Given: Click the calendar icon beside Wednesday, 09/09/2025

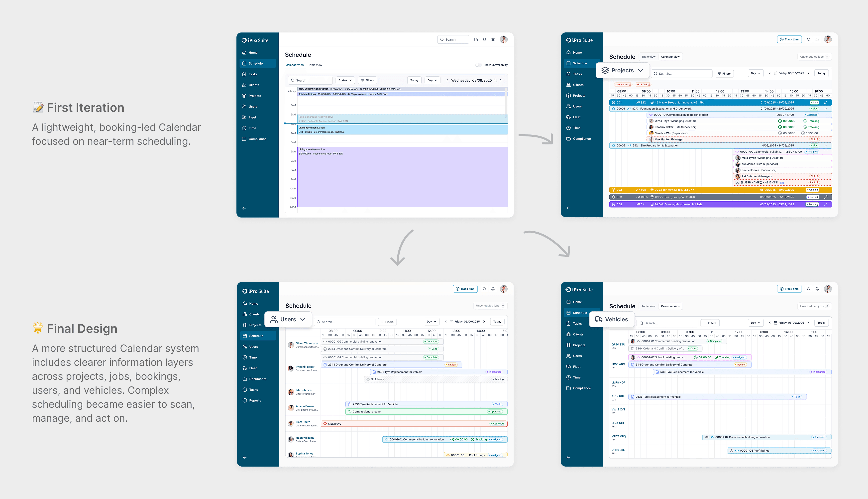Looking at the screenshot, I should click(x=495, y=81).
